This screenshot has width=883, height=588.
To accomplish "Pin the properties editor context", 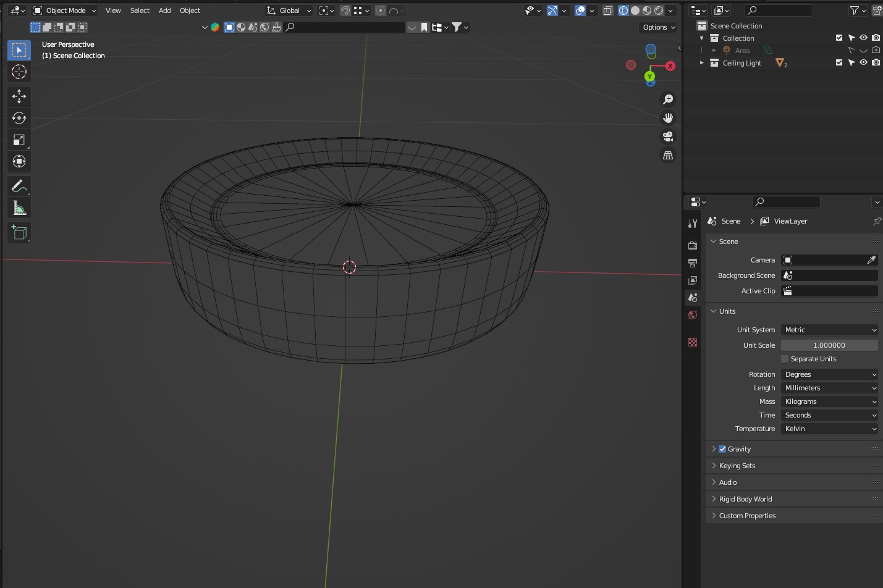I will (x=877, y=221).
